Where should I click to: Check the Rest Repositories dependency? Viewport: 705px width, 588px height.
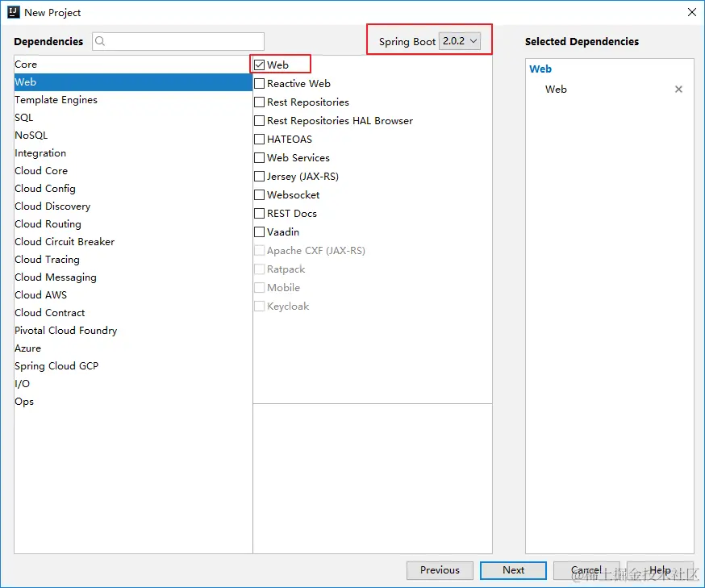(x=260, y=102)
